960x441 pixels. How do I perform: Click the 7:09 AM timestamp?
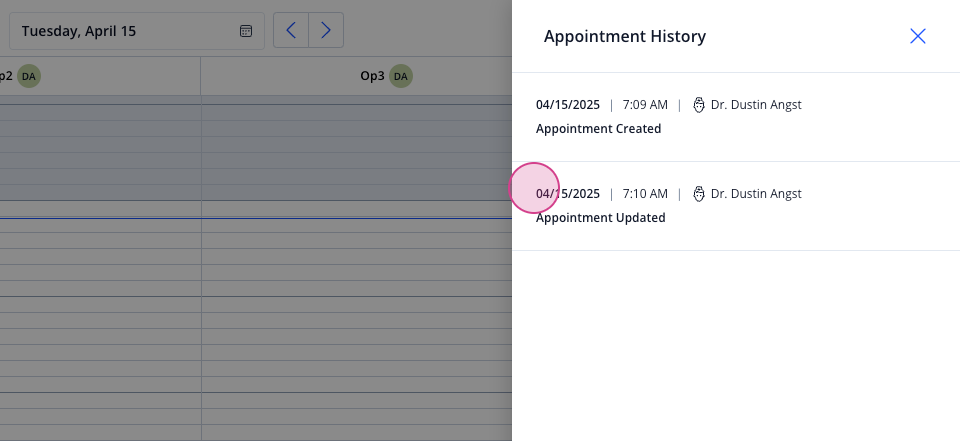click(645, 105)
